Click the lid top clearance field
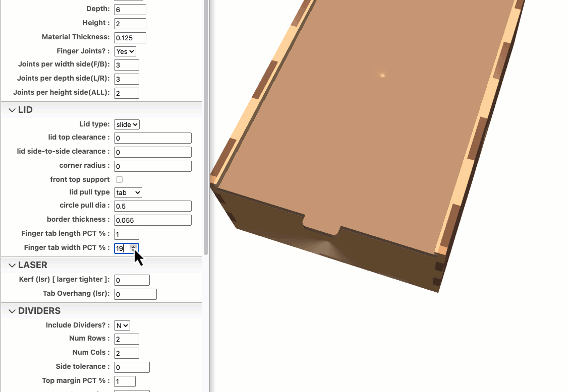The width and height of the screenshot is (568, 392). point(153,138)
